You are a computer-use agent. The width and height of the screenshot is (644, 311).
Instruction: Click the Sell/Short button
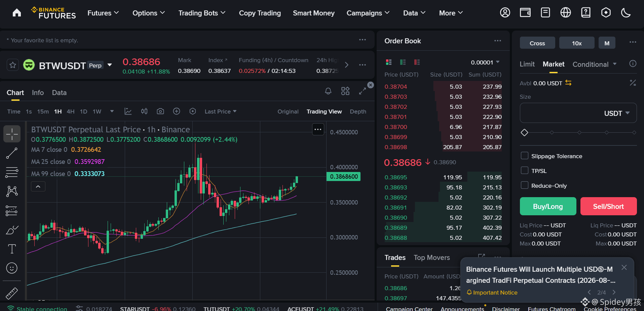[608, 206]
